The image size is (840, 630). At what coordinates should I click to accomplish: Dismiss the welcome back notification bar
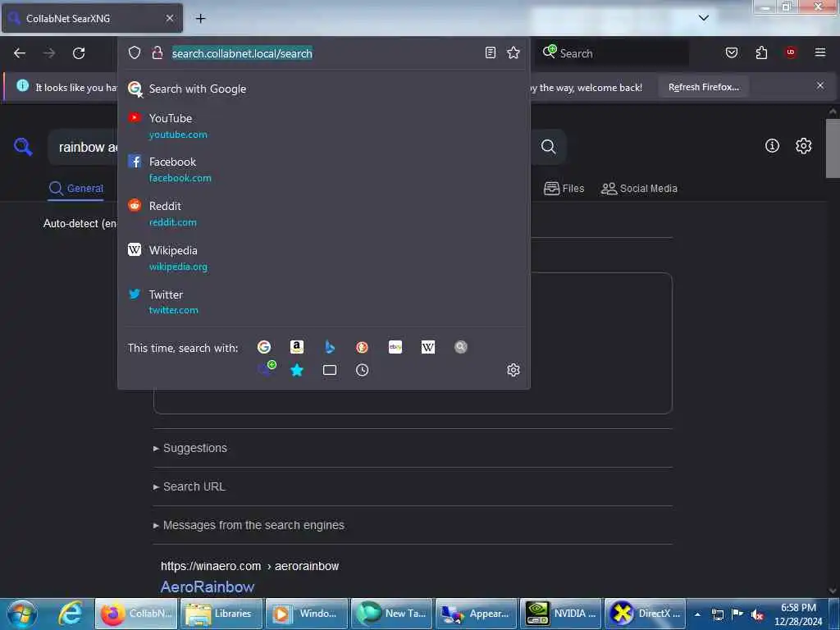(x=820, y=85)
